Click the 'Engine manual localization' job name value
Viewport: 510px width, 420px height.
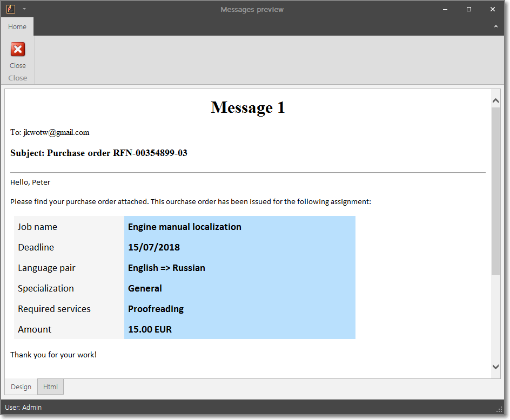[185, 227]
